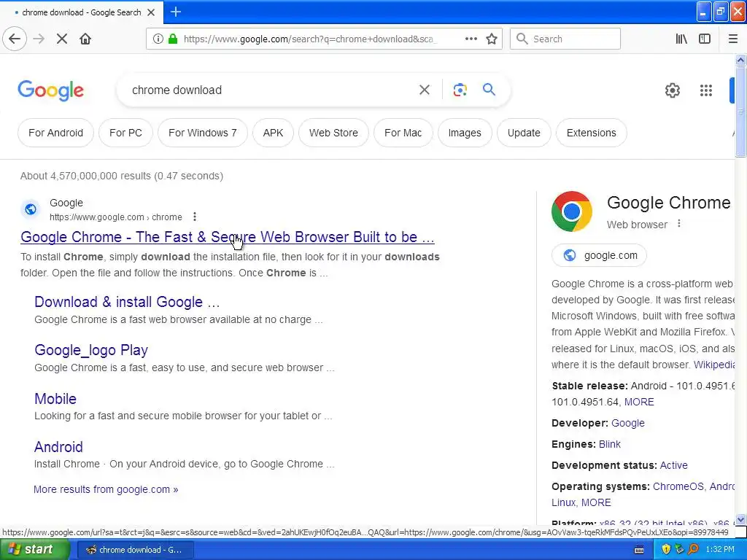Show site information icon in address bar
Screen dimensions: 747x560
(158, 39)
